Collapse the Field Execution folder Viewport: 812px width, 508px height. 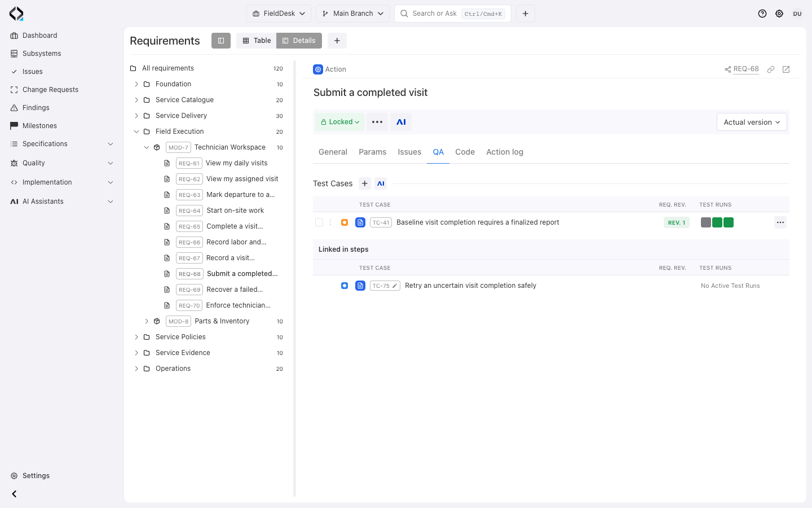point(136,132)
